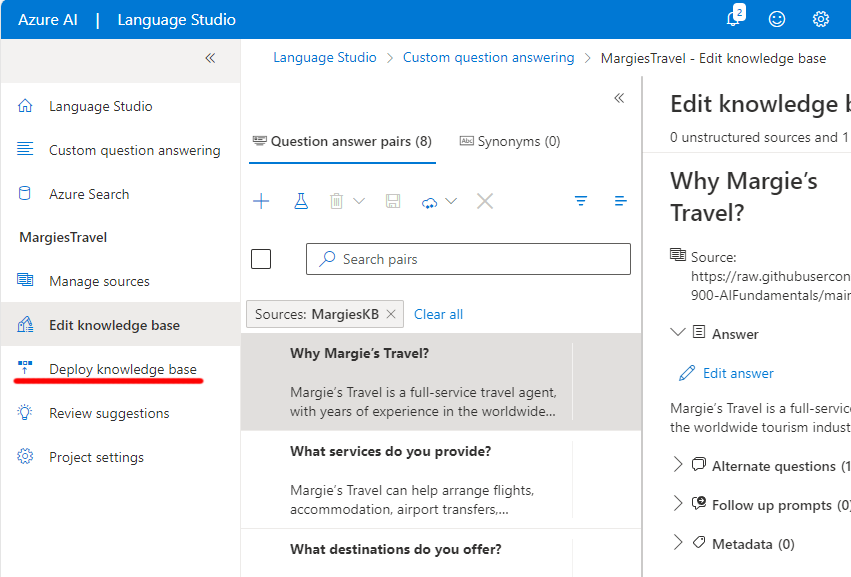This screenshot has height=577, width=851.
Task: Go to Language Studio in the sidebar
Action: pyautogui.click(x=120, y=106)
